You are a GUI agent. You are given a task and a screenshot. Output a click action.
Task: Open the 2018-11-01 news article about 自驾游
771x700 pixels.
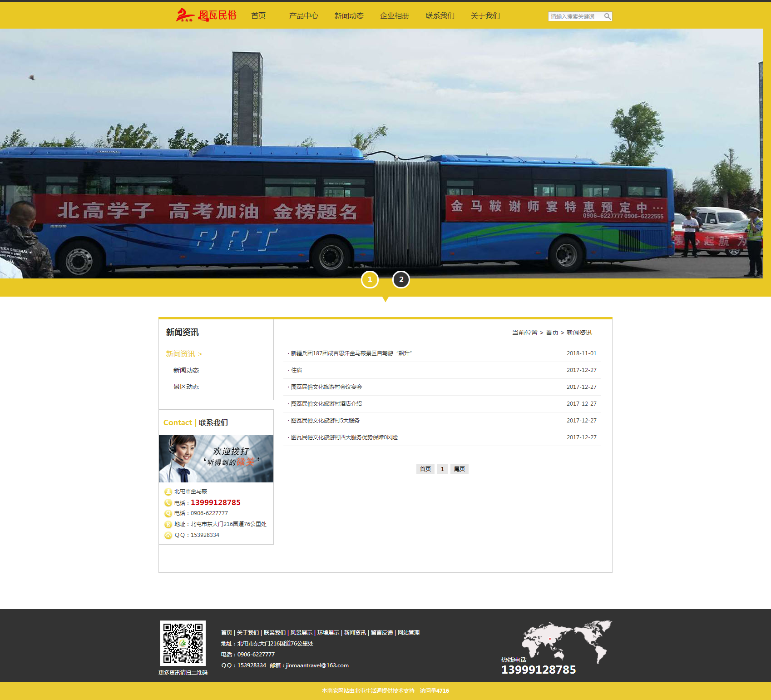(x=351, y=353)
